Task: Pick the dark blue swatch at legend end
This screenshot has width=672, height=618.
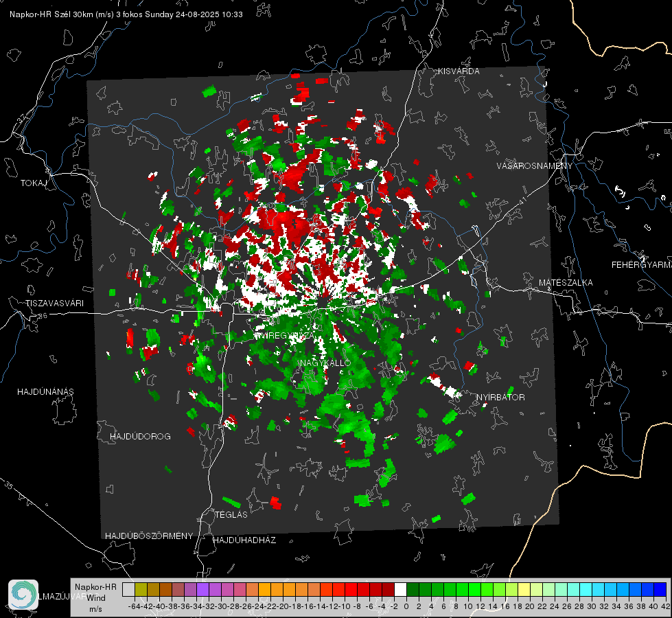Action: click(x=660, y=589)
